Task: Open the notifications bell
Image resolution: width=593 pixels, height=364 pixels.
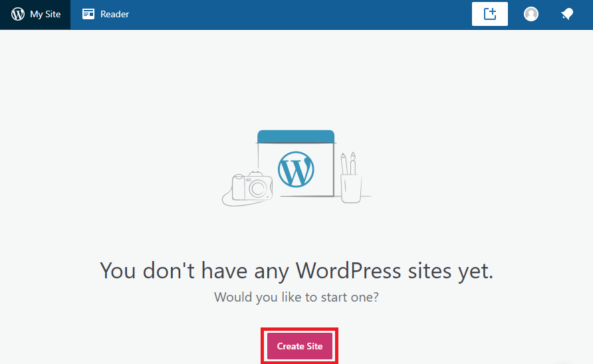Action: tap(567, 15)
